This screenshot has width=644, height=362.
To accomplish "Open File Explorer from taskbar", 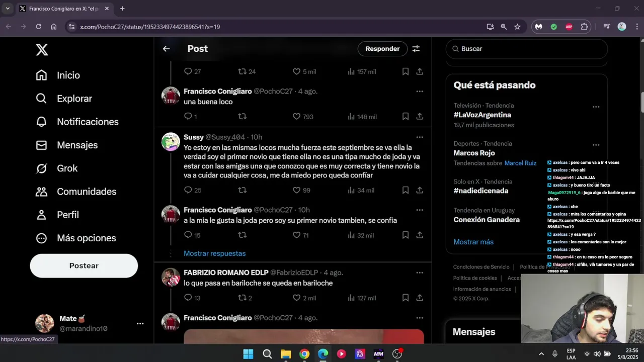I will (x=286, y=354).
